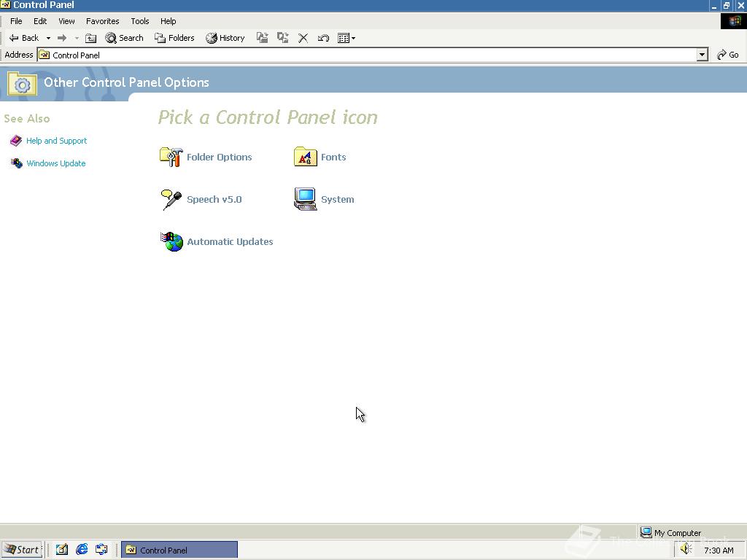Click the Start button

point(22,550)
